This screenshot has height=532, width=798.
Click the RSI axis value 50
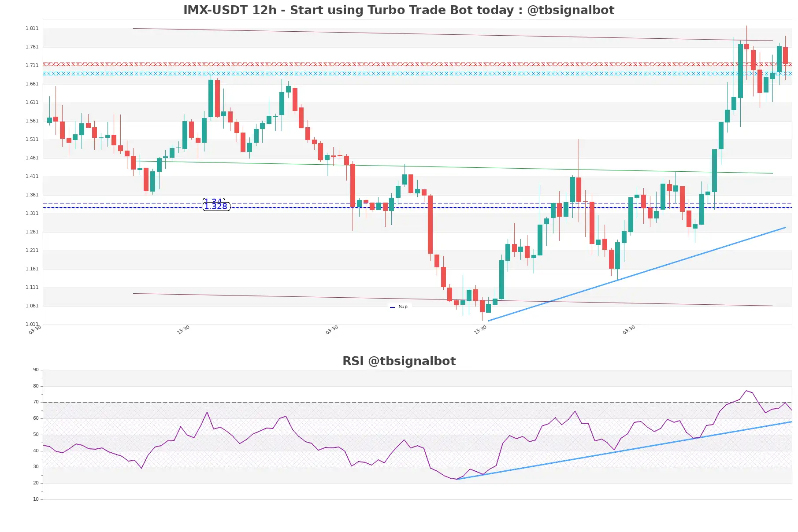pos(36,435)
